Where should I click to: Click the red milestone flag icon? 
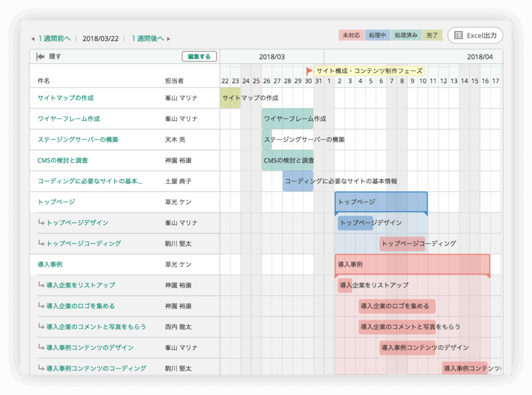[310, 71]
